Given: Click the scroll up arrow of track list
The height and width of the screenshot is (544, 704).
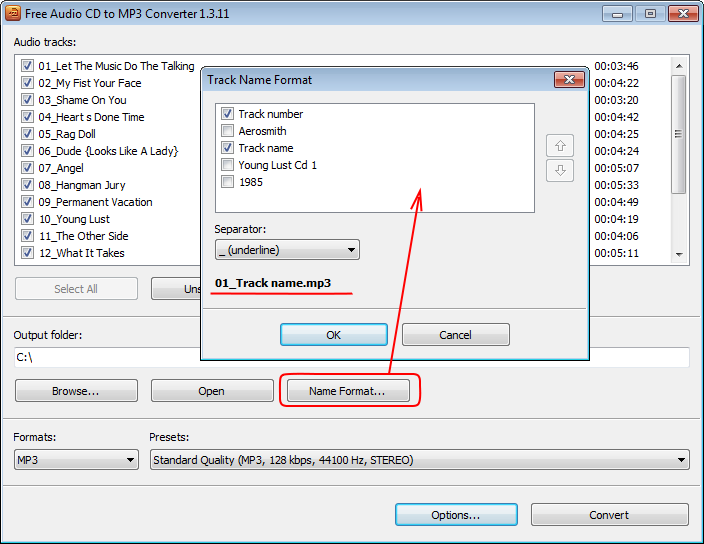Looking at the screenshot, I should coord(679,66).
